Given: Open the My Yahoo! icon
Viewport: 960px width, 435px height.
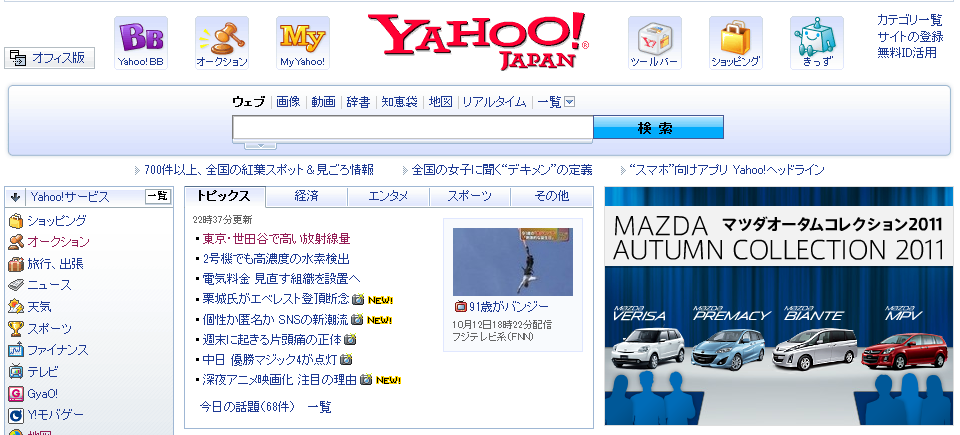Looking at the screenshot, I should (302, 37).
